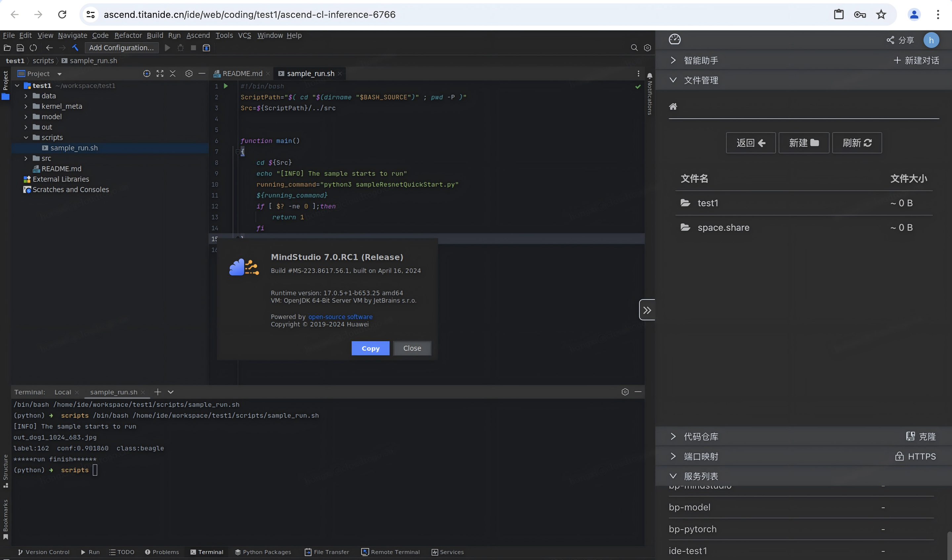Click the Build project hammer icon
This screenshot has height=560, width=952.
[x=75, y=48]
